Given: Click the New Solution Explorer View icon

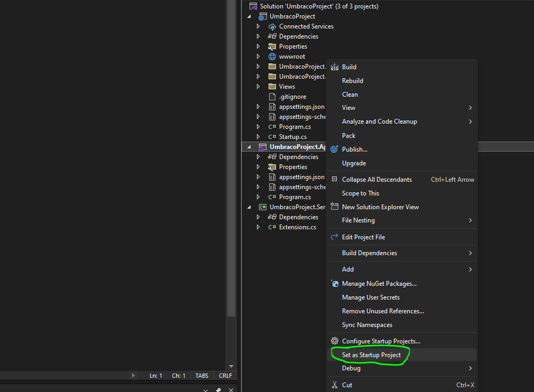Looking at the screenshot, I should [335, 207].
